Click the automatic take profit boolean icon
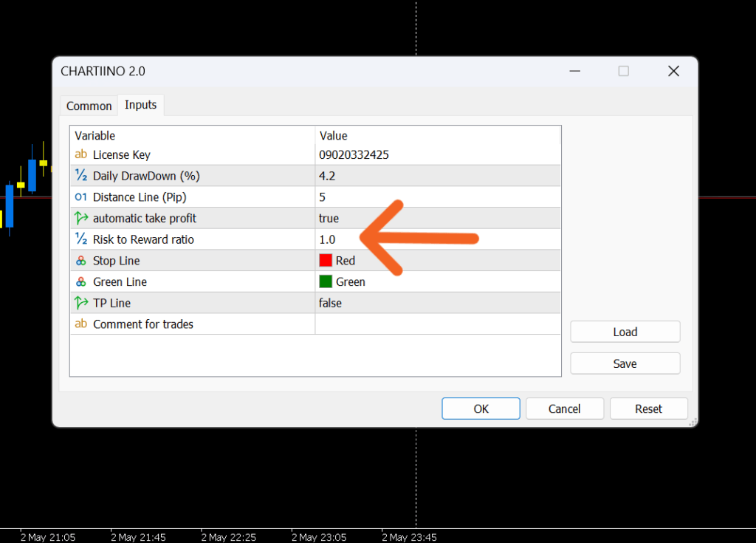 point(81,218)
